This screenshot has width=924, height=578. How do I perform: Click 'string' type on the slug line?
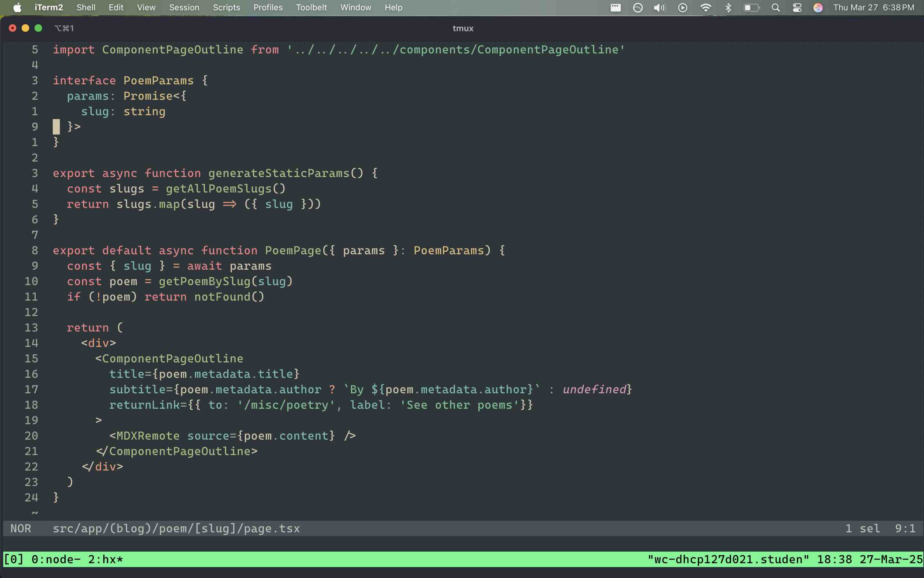coord(144,111)
